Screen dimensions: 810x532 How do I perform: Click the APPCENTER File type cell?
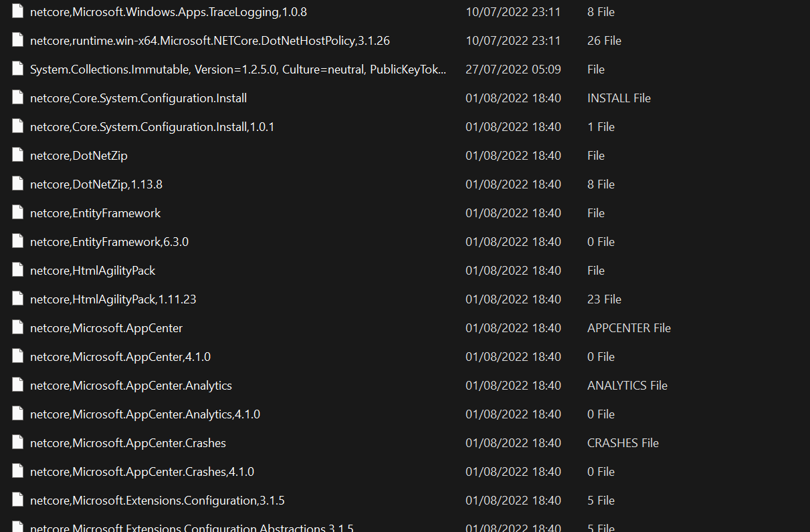629,328
